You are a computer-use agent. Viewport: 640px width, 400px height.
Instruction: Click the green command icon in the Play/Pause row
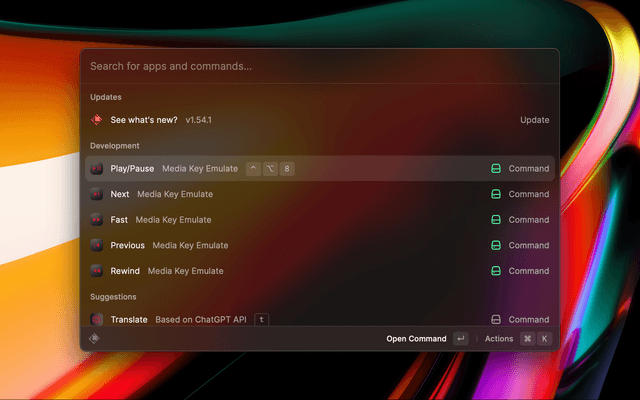point(495,169)
